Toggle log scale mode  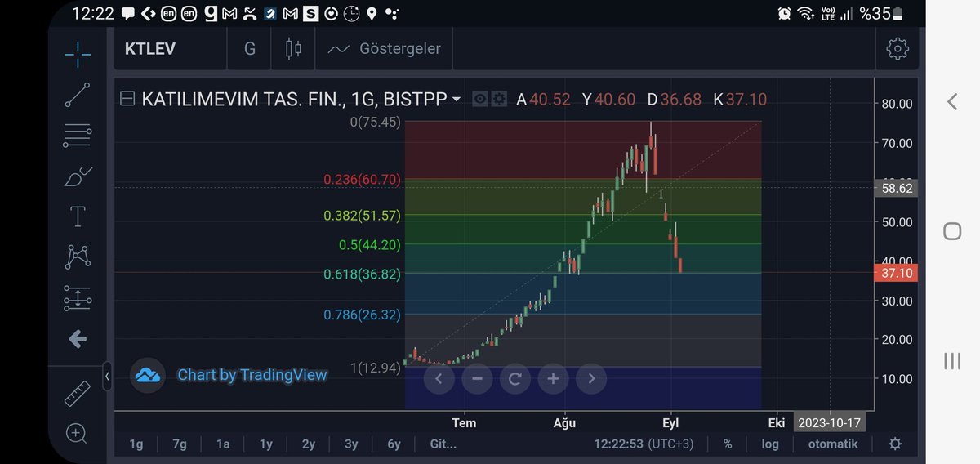[770, 444]
